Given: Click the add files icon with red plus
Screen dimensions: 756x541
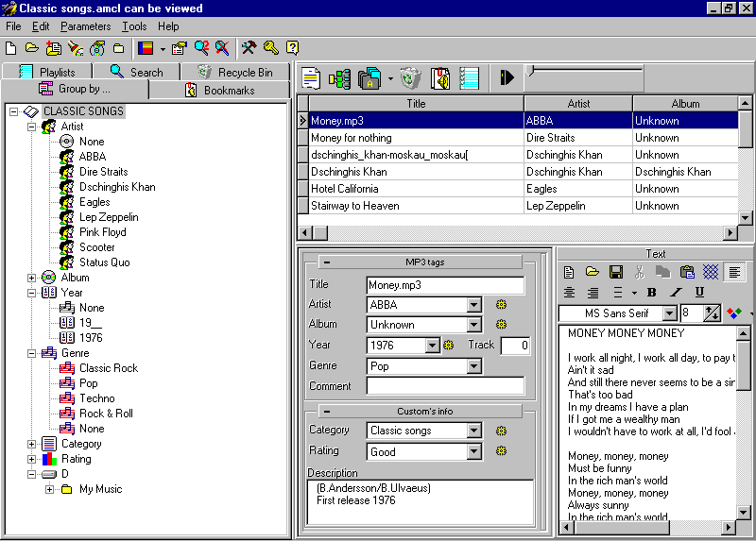Looking at the screenshot, I should 53,48.
